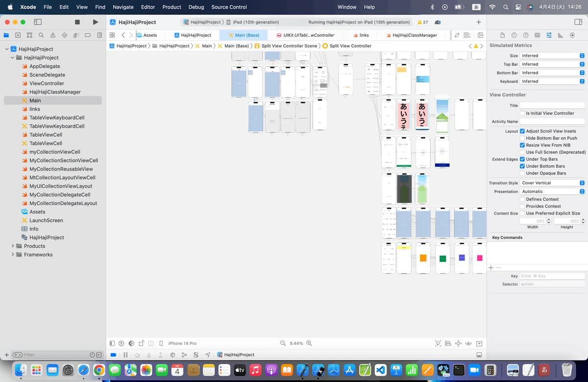
Task: Uncheck Under Bottom Bars
Action: tap(522, 166)
